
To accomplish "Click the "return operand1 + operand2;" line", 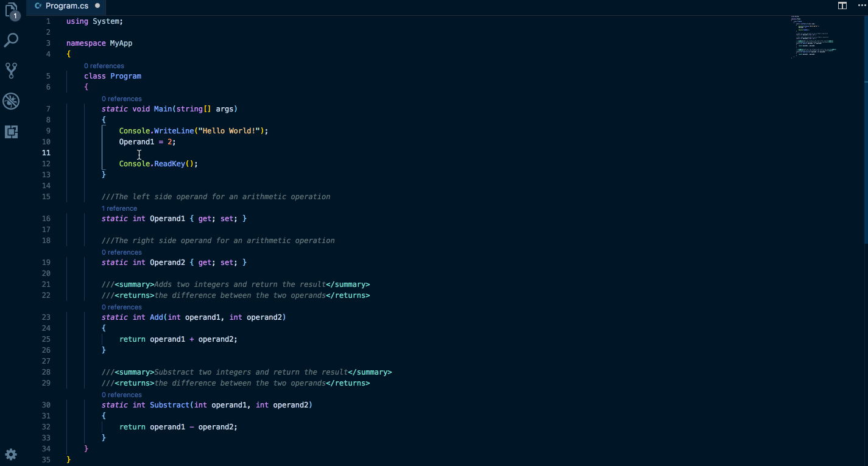I will coord(178,339).
